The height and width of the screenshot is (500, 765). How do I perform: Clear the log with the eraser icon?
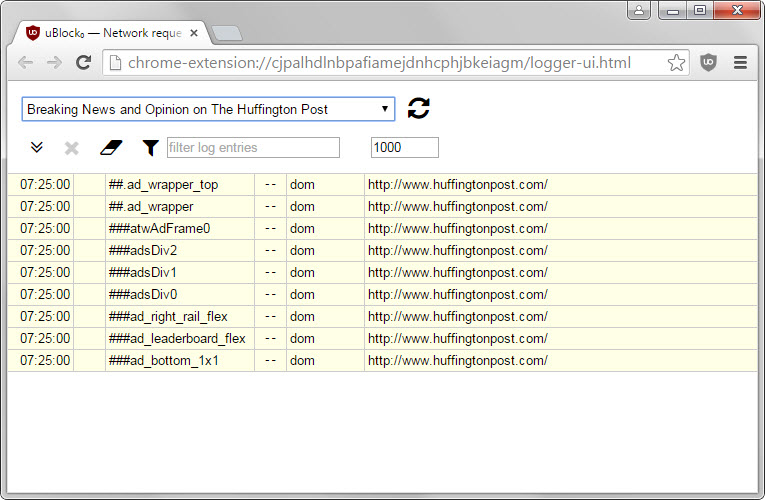(111, 147)
